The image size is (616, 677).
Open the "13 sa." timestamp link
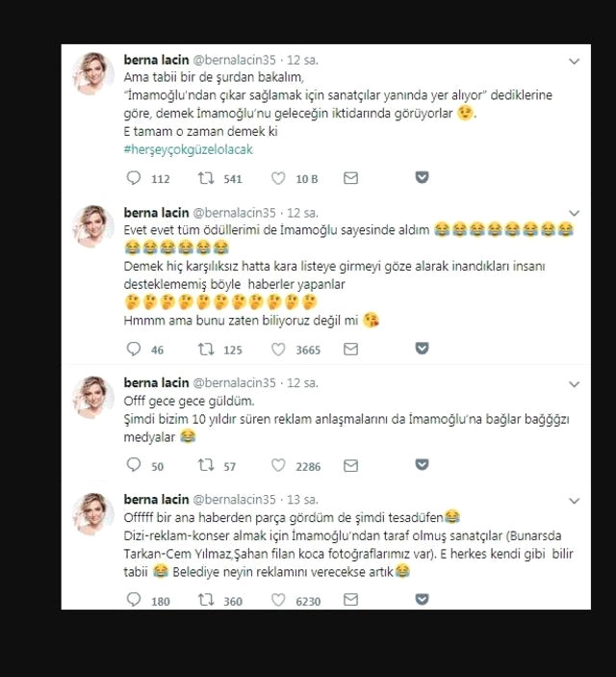tap(305, 500)
